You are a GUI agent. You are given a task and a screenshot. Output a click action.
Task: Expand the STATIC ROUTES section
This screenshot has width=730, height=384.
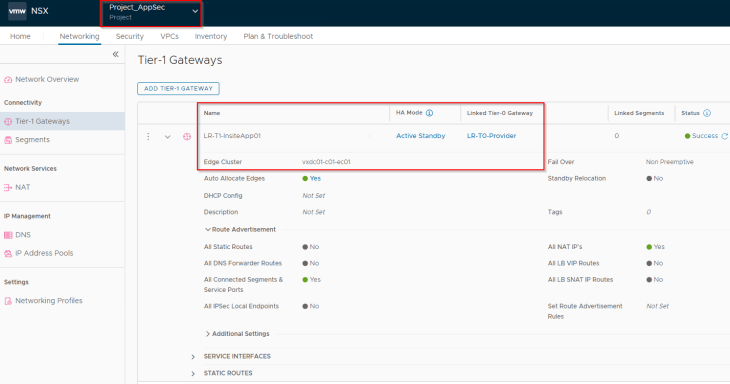[193, 373]
